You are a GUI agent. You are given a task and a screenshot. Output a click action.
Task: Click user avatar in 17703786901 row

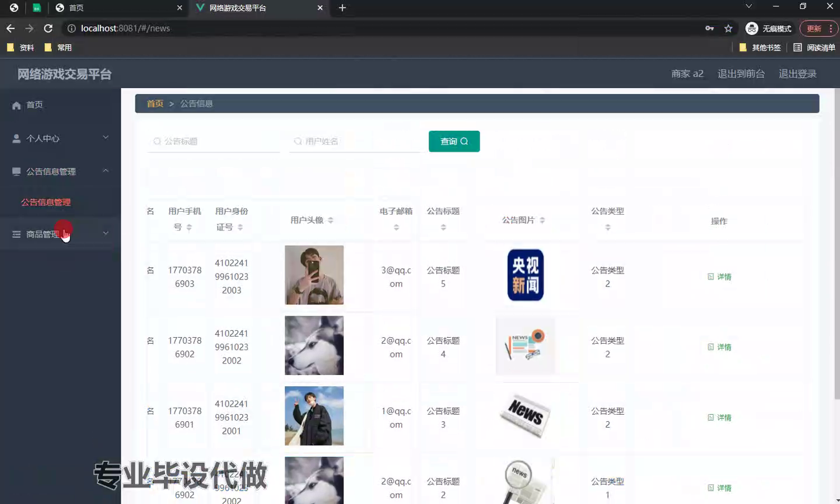point(314,416)
